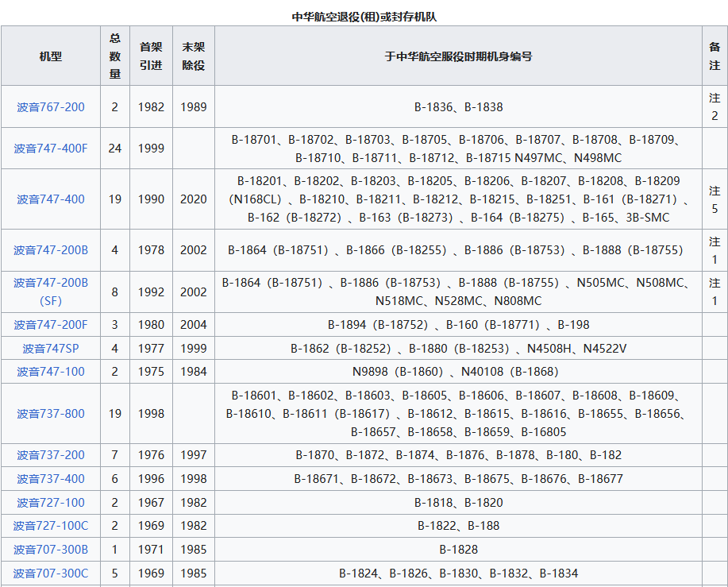Screen dimensions: 728x587
Task: Select 注1 in the 747-200B (SF) row
Action: pyautogui.click(x=715, y=292)
